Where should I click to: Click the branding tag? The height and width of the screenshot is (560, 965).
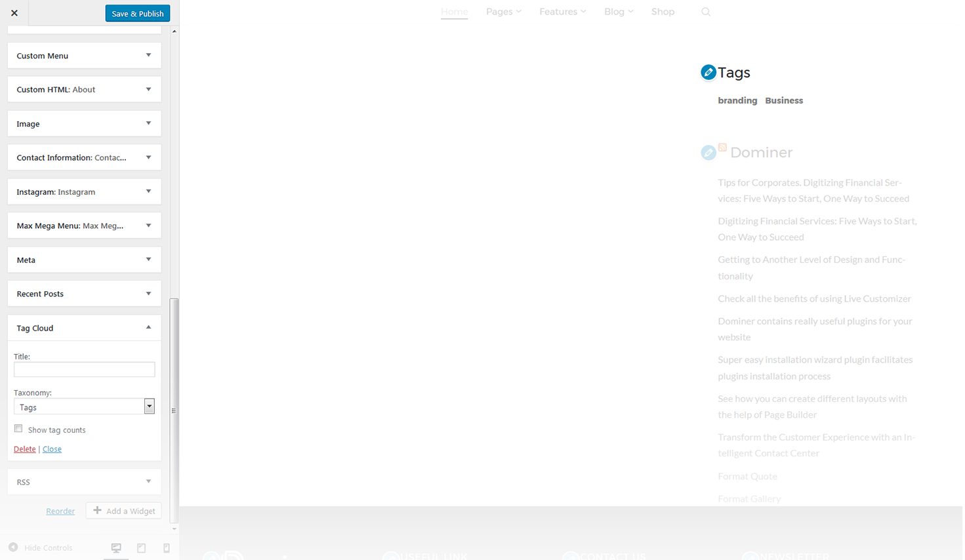click(737, 100)
